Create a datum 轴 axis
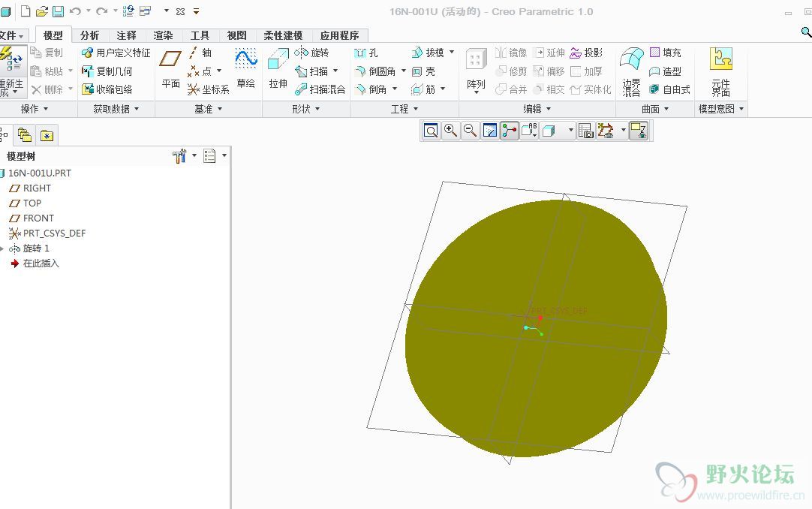 click(200, 53)
